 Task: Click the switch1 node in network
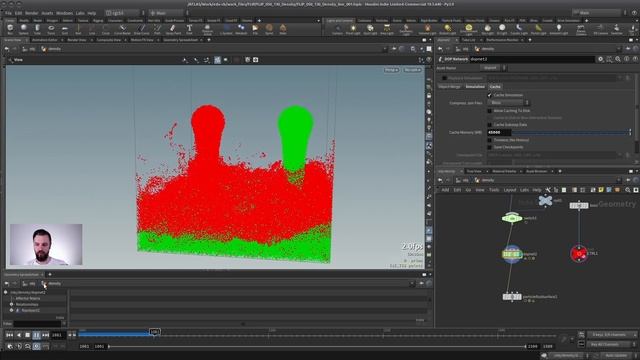[512, 218]
